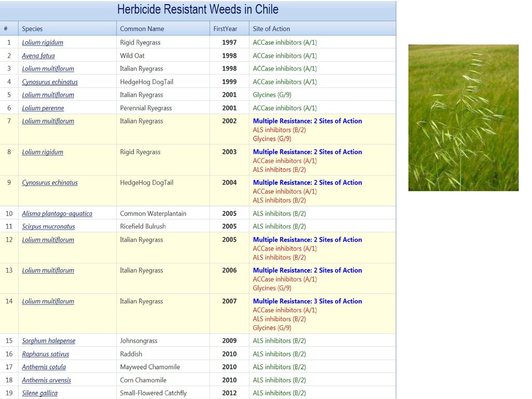Open Lolium multiflorum link in row 14
Image resolution: width=532 pixels, height=399 pixels.
tap(48, 301)
